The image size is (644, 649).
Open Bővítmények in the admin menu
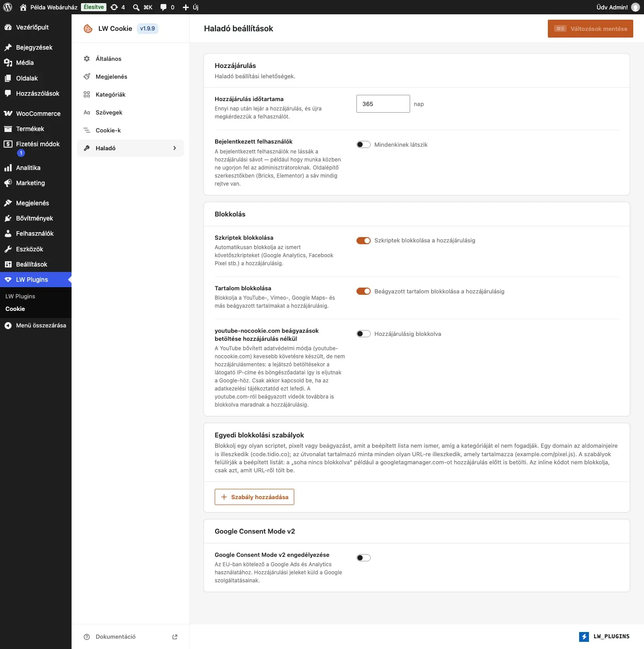coord(36,218)
